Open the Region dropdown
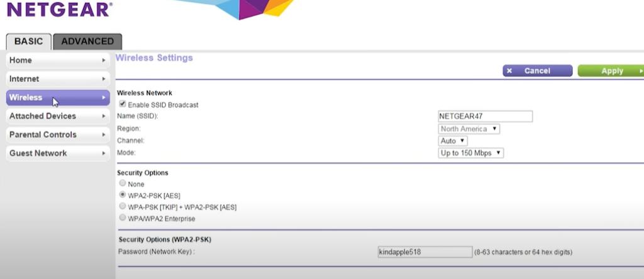The width and height of the screenshot is (644, 279). (x=469, y=129)
